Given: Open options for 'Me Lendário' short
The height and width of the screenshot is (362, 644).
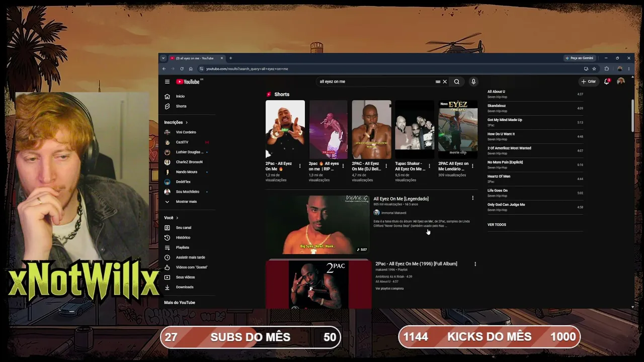Looking at the screenshot, I should tap(472, 166).
